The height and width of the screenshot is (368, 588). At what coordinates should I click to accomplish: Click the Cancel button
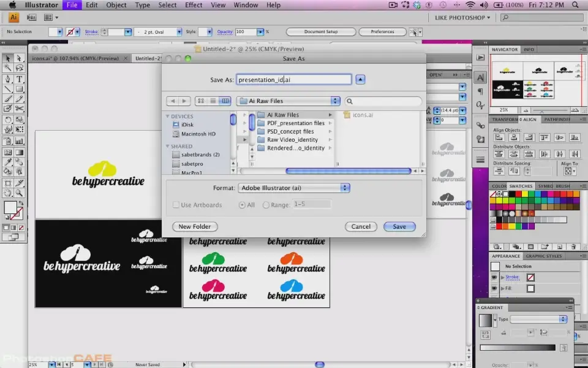(361, 226)
